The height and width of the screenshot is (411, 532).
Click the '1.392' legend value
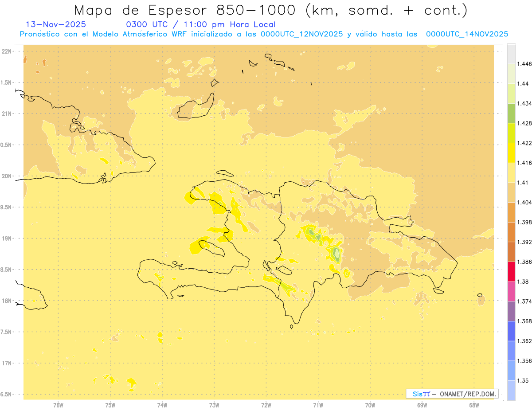525,242
